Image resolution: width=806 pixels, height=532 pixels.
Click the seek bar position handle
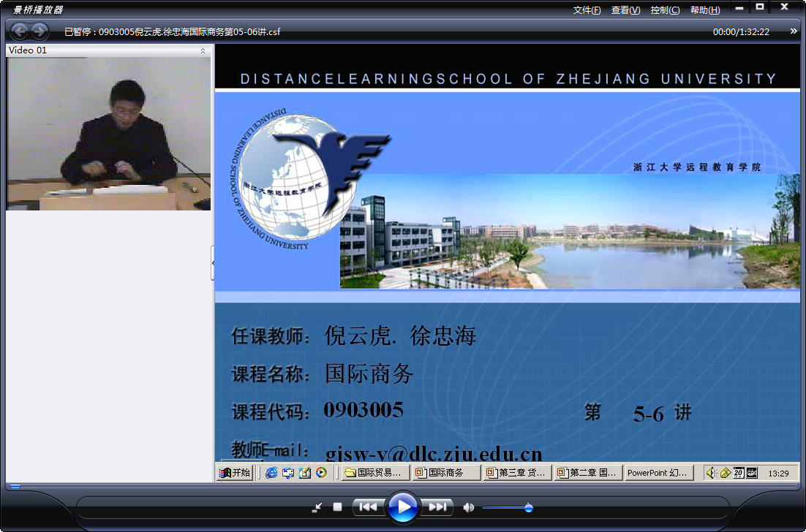[15, 486]
